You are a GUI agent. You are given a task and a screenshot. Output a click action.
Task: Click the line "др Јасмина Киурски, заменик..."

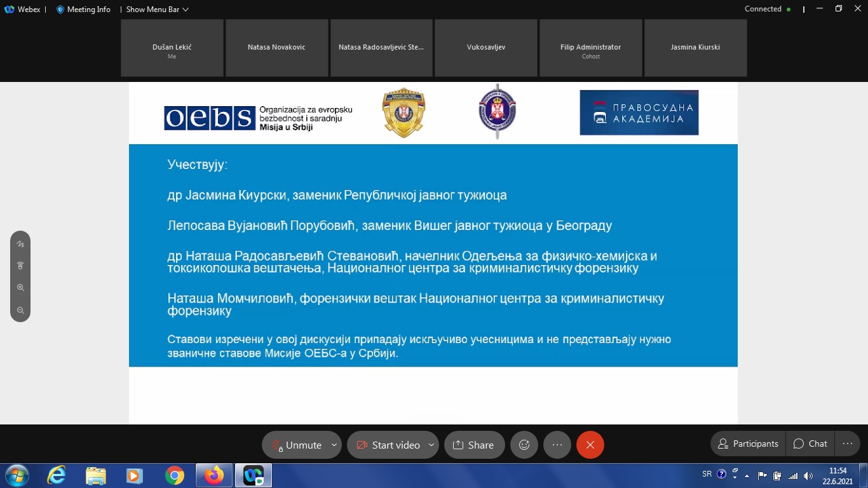pos(337,196)
